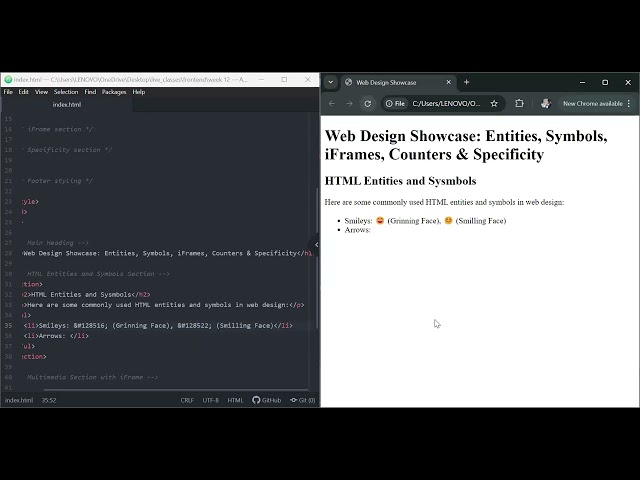The width and height of the screenshot is (640, 480).
Task: Minimize the Chrome window
Action: [582, 82]
